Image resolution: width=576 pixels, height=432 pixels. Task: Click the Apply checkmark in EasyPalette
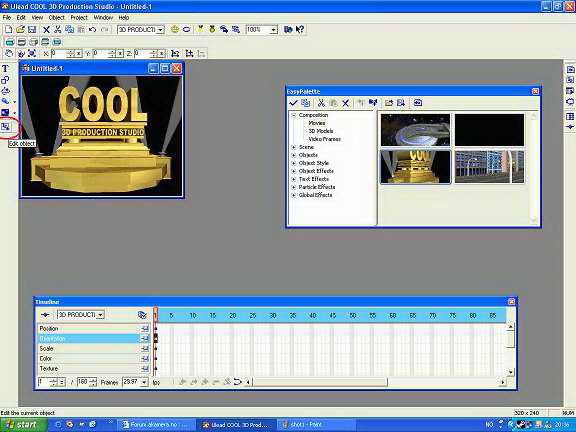point(293,103)
